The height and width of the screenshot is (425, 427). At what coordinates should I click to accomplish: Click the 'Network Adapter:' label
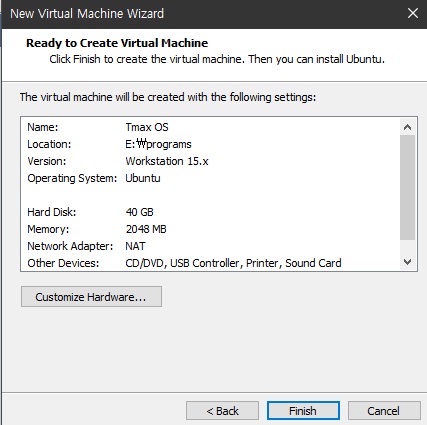click(70, 246)
